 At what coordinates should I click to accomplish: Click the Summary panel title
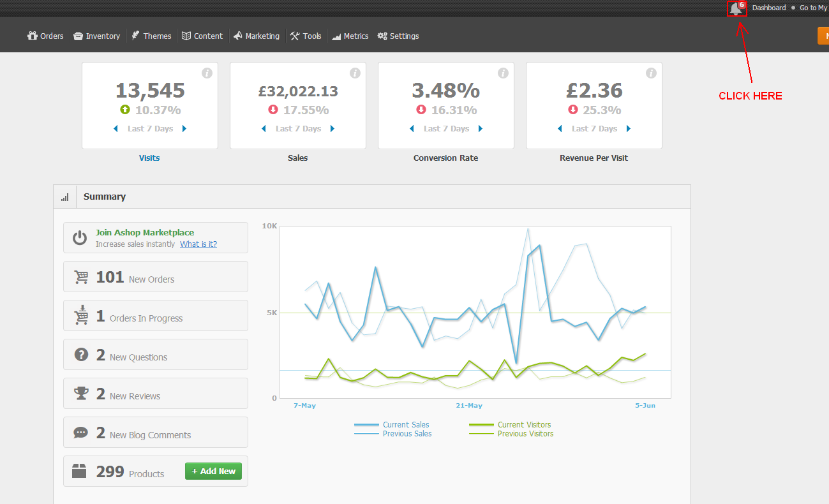tap(105, 196)
